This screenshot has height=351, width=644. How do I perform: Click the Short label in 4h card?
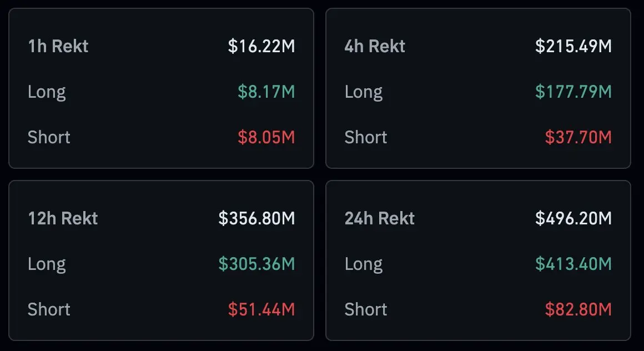tap(366, 137)
